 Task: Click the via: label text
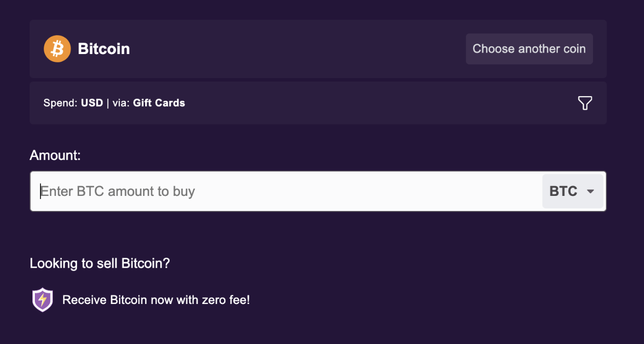point(121,103)
